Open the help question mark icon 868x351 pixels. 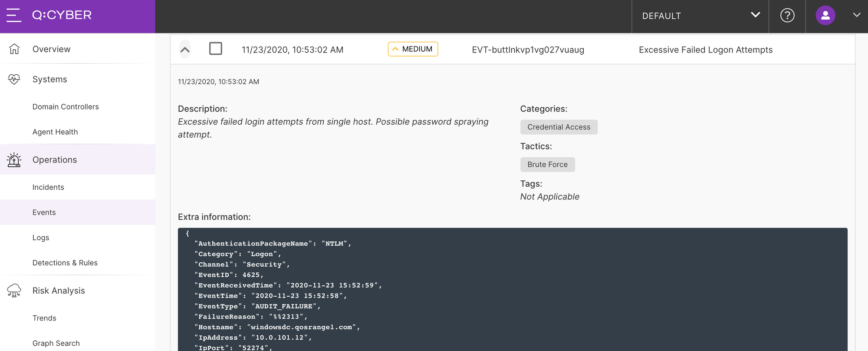787,16
